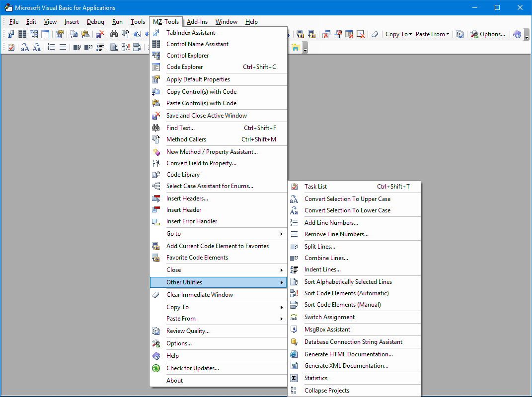Expand the Copy To submenu in MZ-Tools menu
This screenshot has width=532, height=397.
tap(219, 307)
